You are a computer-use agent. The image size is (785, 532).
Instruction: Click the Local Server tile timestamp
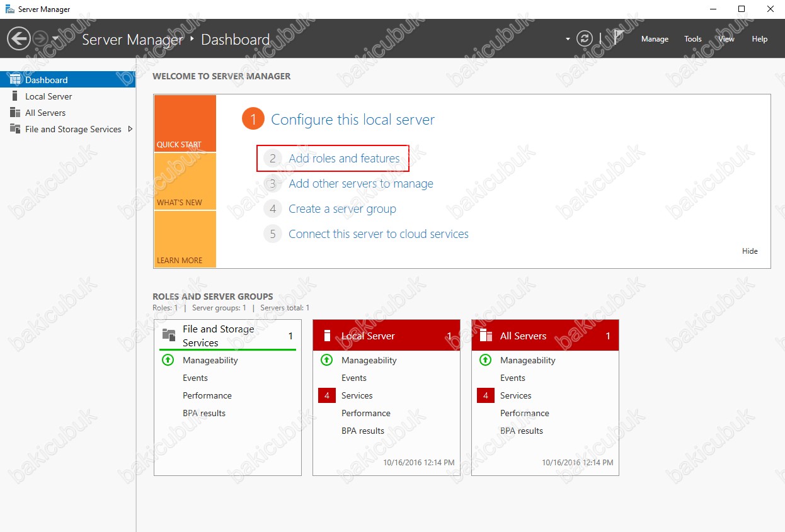click(419, 462)
